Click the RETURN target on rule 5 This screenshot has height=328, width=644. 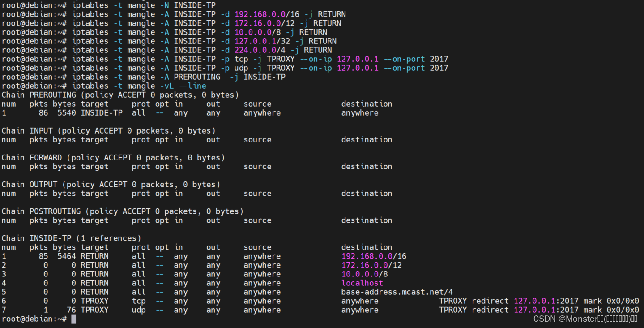[x=94, y=292]
